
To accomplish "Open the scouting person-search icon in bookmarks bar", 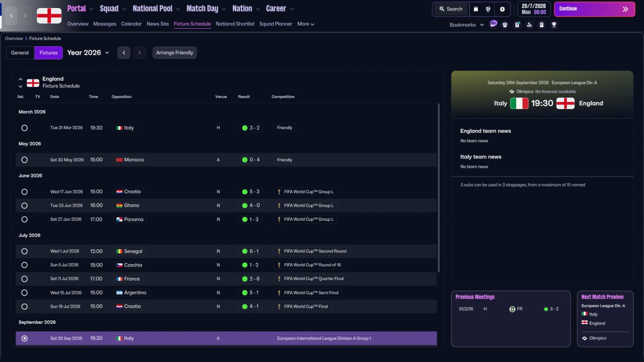I will click(529, 25).
